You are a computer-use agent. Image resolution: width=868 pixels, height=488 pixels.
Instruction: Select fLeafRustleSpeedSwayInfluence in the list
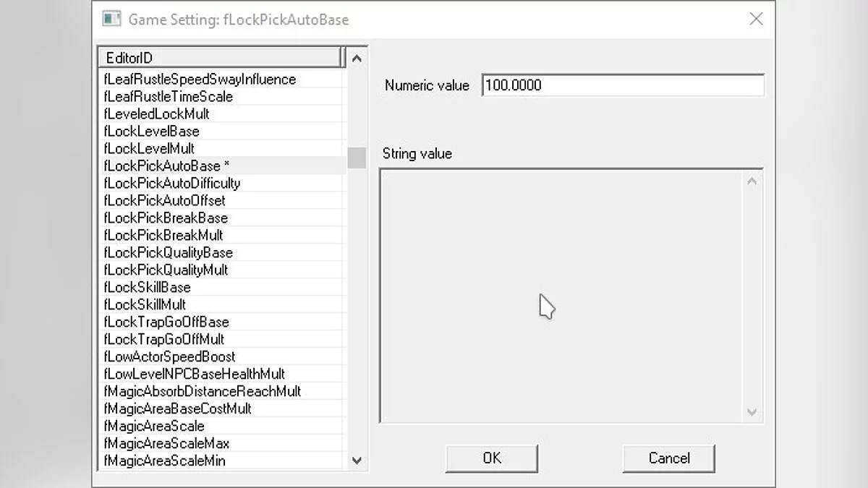click(200, 79)
